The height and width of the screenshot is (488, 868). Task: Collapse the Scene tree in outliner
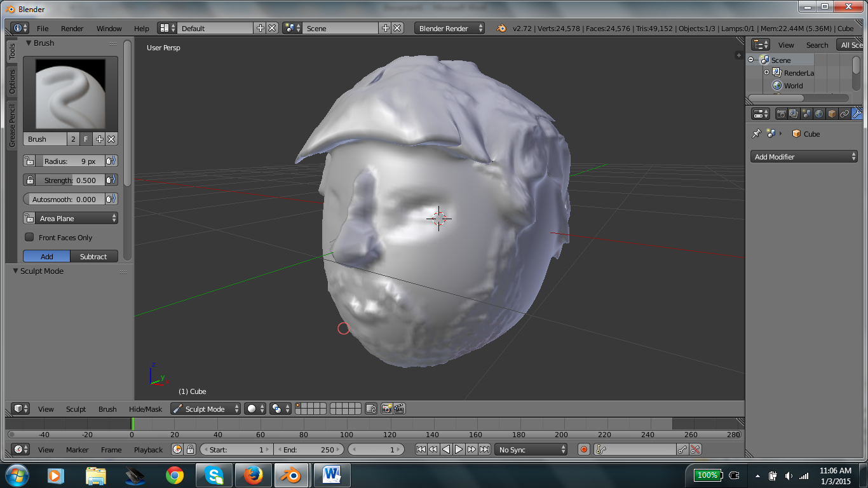point(751,60)
